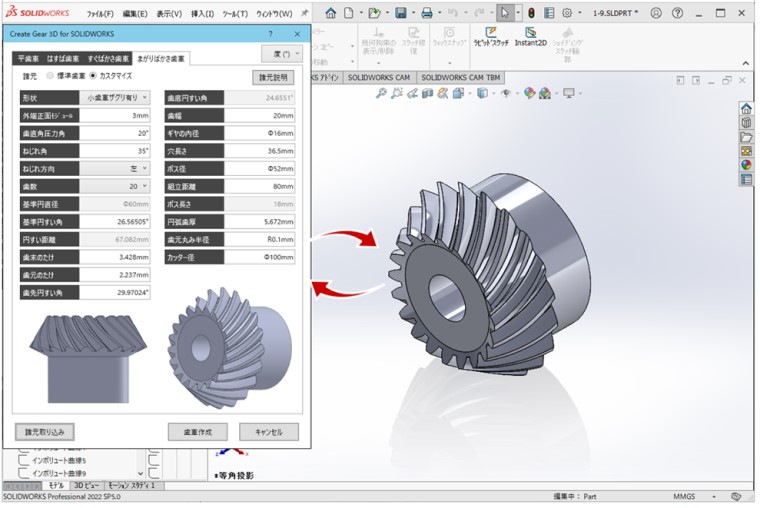The width and height of the screenshot is (760, 508).
Task: Open the Hide/Show Items eye icon
Action: (x=506, y=93)
